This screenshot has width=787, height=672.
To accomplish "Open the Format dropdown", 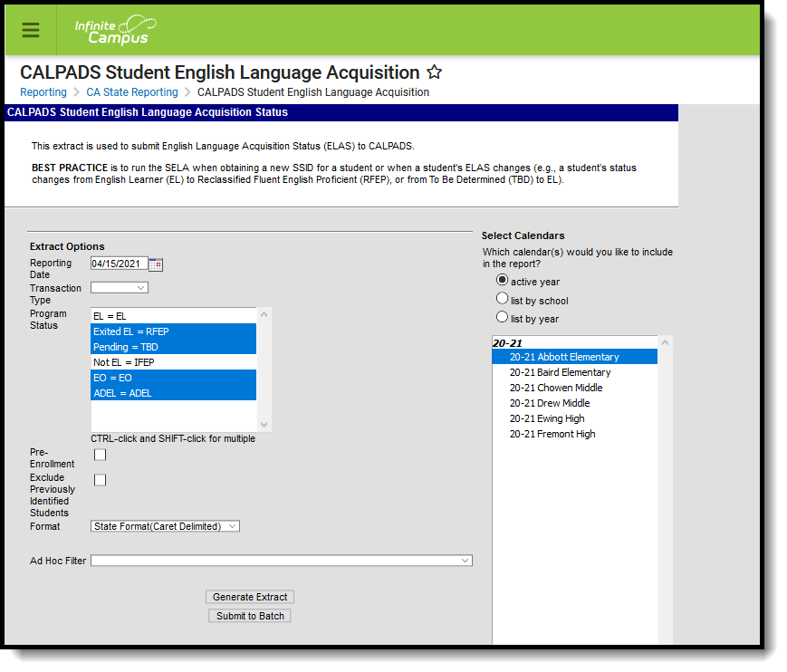I will [x=165, y=526].
